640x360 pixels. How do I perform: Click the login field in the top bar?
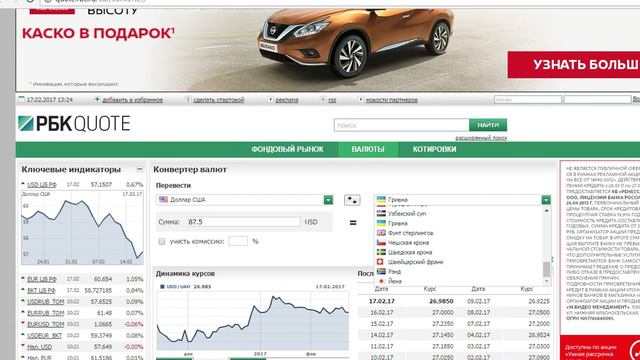[527, 99]
